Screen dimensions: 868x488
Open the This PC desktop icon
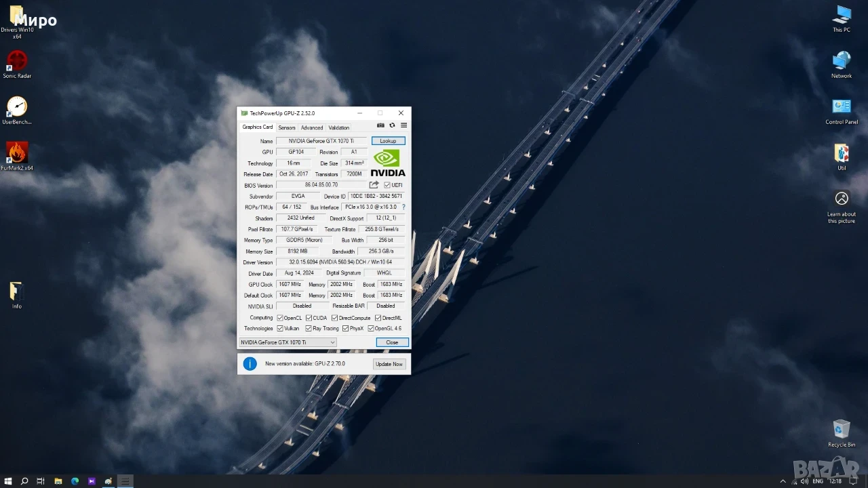click(842, 19)
